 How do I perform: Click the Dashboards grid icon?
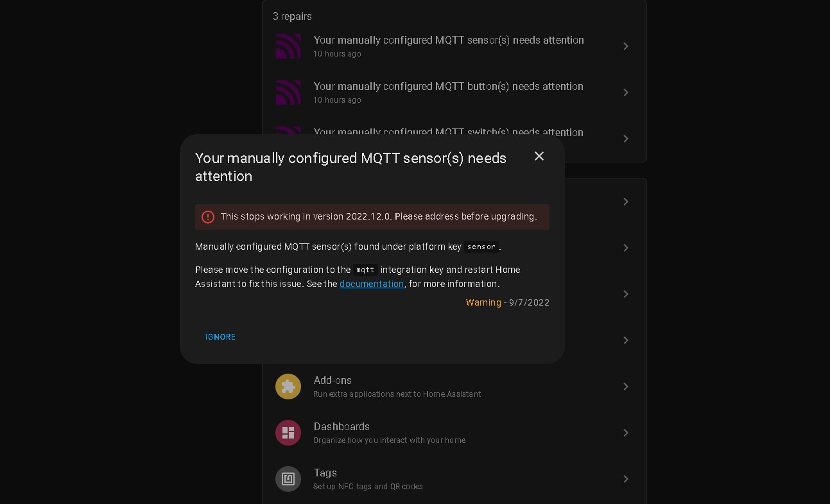pyautogui.click(x=288, y=433)
